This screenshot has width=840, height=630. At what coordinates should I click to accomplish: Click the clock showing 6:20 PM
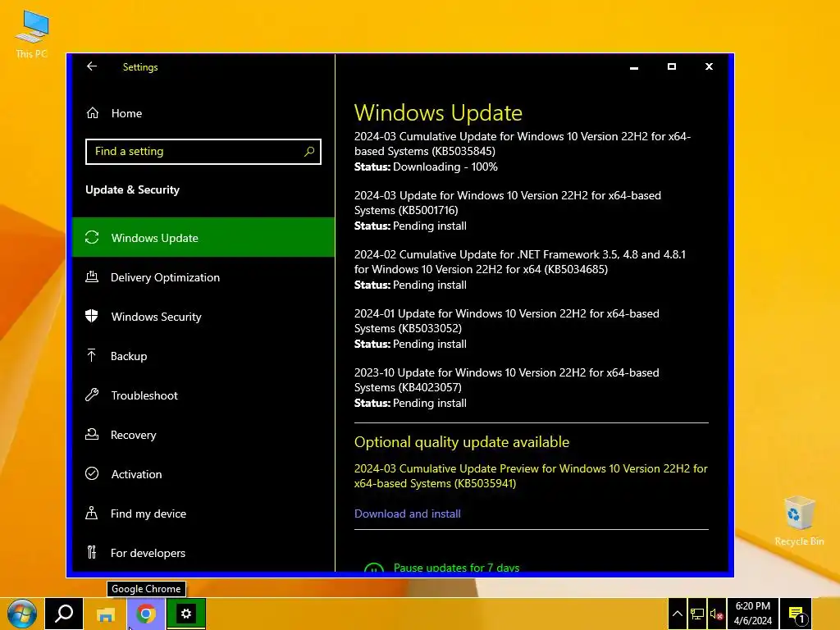(753, 614)
